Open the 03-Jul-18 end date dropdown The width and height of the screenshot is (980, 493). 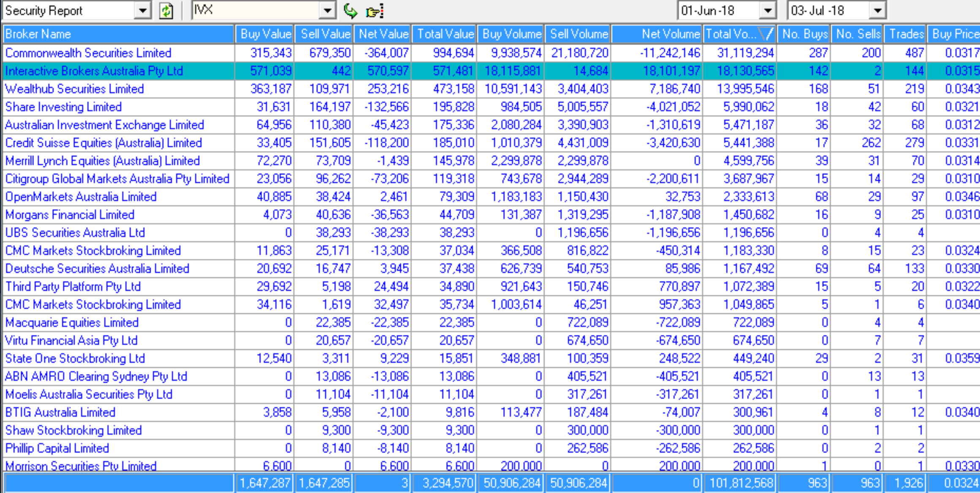click(877, 11)
